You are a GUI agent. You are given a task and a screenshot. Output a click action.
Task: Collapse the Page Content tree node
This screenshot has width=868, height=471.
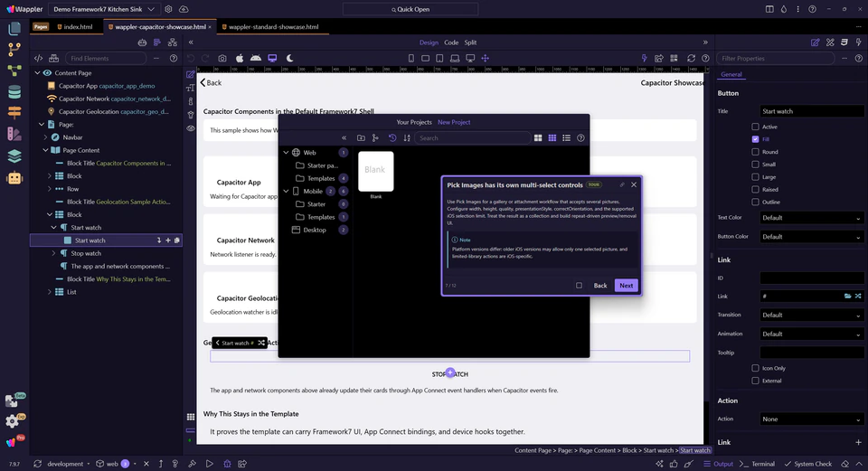45,151
